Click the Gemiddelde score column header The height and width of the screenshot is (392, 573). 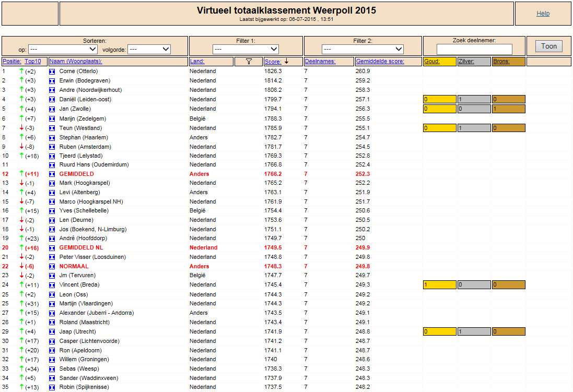tap(380, 62)
